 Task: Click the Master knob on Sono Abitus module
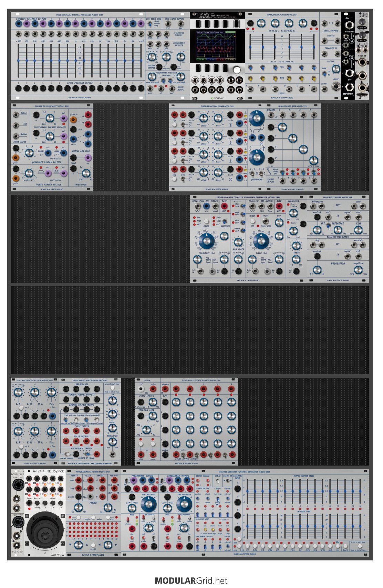coord(362,35)
